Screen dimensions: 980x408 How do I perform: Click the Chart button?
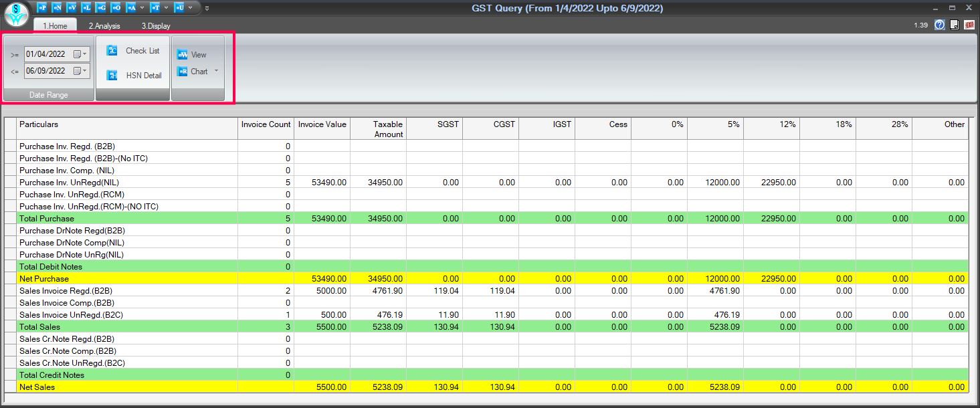pos(193,72)
